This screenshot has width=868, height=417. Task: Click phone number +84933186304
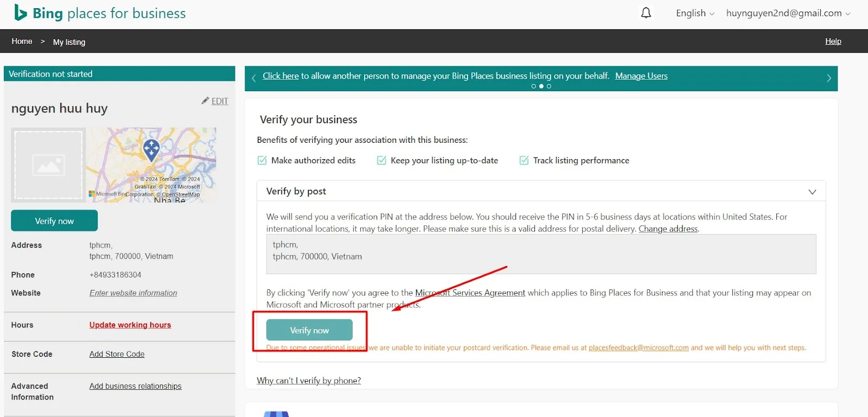tap(115, 275)
